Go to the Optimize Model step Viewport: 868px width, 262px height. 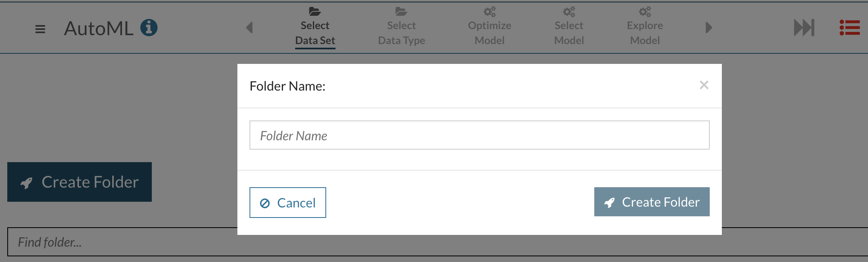tap(489, 33)
